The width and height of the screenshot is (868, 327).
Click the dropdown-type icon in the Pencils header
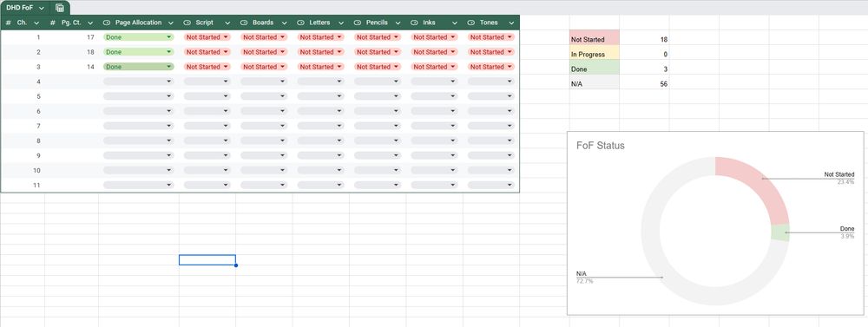[358, 23]
